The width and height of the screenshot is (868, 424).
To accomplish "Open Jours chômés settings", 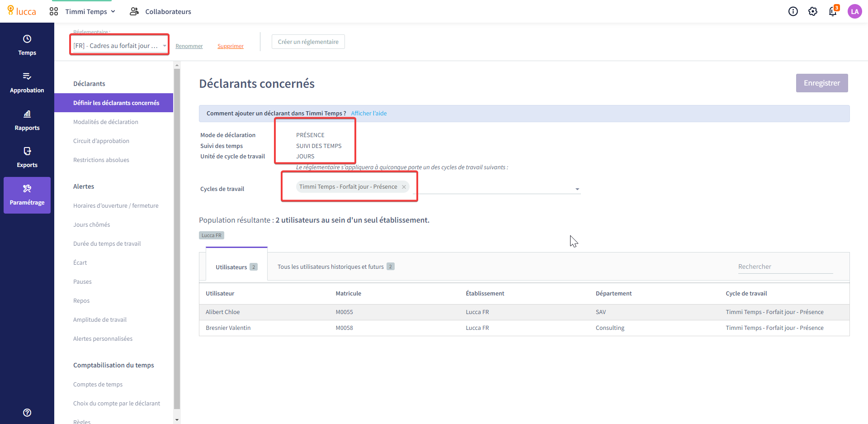I will click(92, 224).
